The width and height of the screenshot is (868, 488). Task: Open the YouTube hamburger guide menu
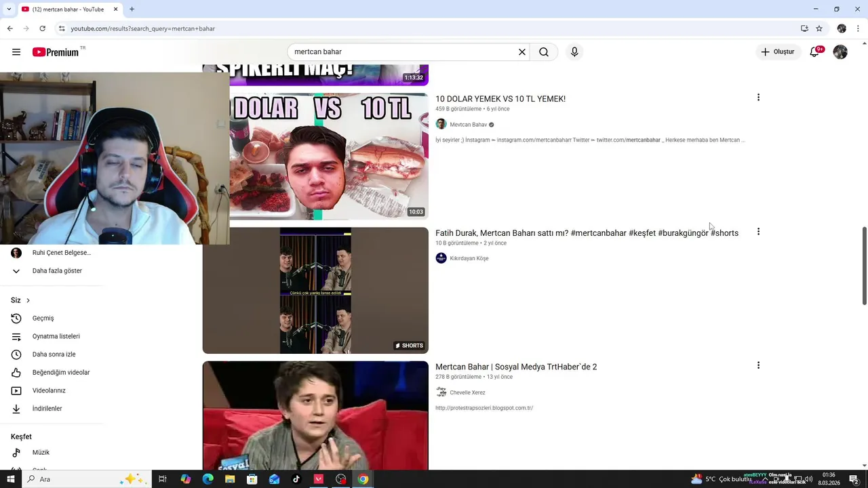point(16,52)
